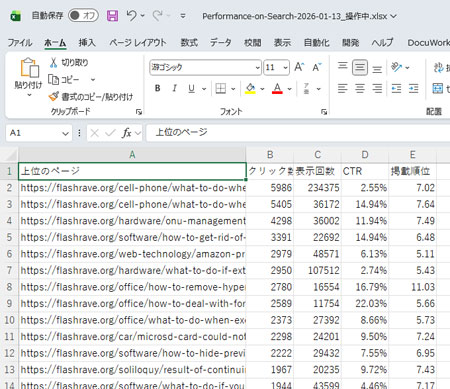
Task: Click the 貼り付け paste icon
Action: 29,68
